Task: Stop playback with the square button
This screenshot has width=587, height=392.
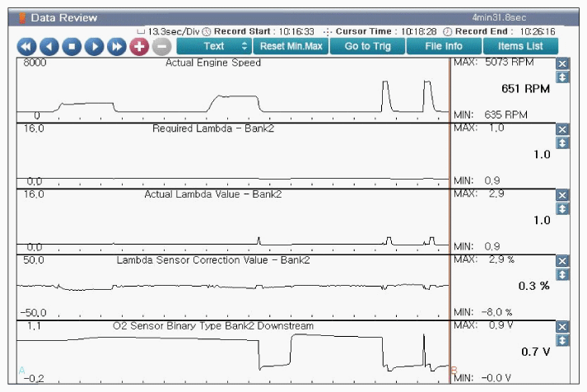Action: click(72, 47)
